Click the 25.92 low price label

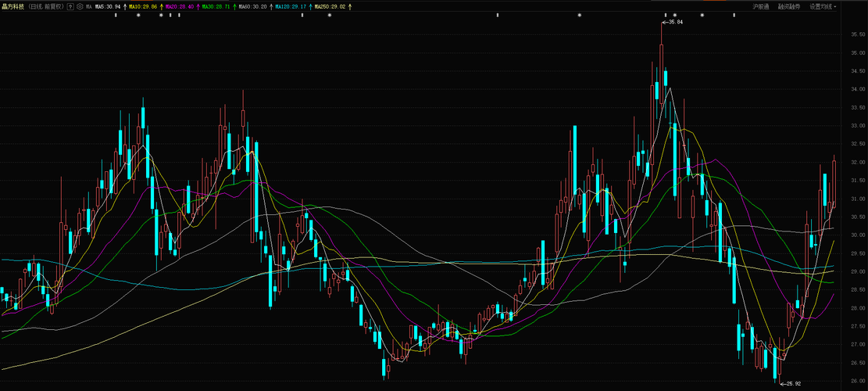794,383
